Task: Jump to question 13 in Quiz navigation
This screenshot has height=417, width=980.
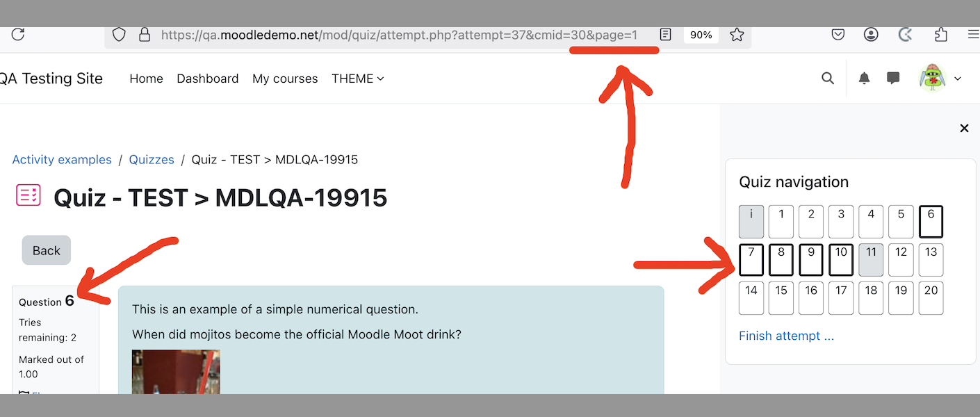Action: (931, 260)
